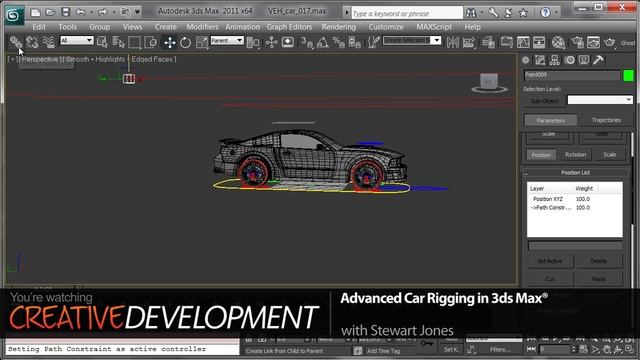This screenshot has height=360, width=640.
Task: Click the Sub-Object button
Action: (x=544, y=100)
